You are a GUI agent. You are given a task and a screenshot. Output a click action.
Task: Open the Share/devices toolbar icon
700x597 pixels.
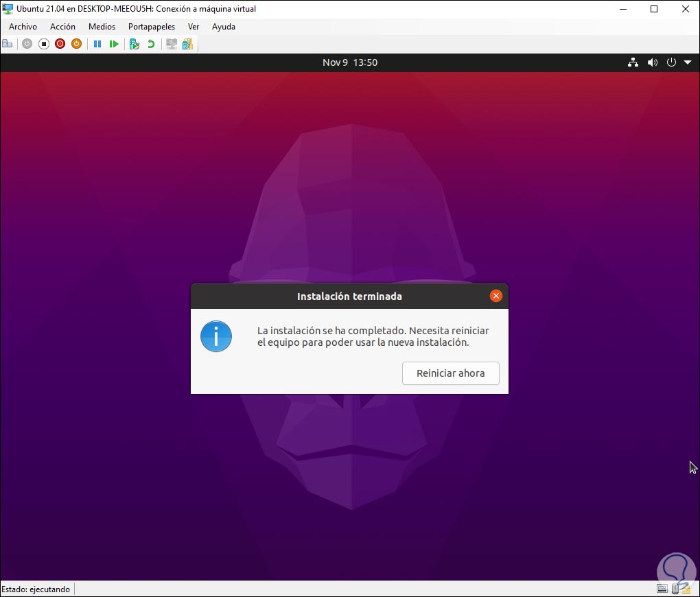pyautogui.click(x=188, y=44)
